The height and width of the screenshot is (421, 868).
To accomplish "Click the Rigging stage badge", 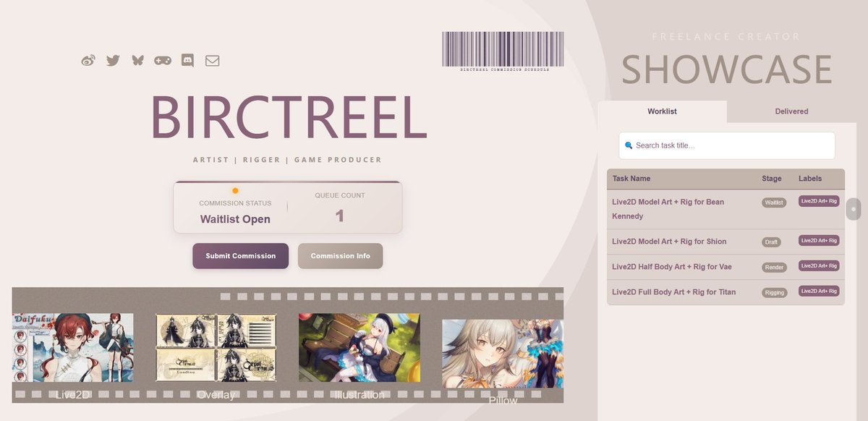I will [x=774, y=293].
